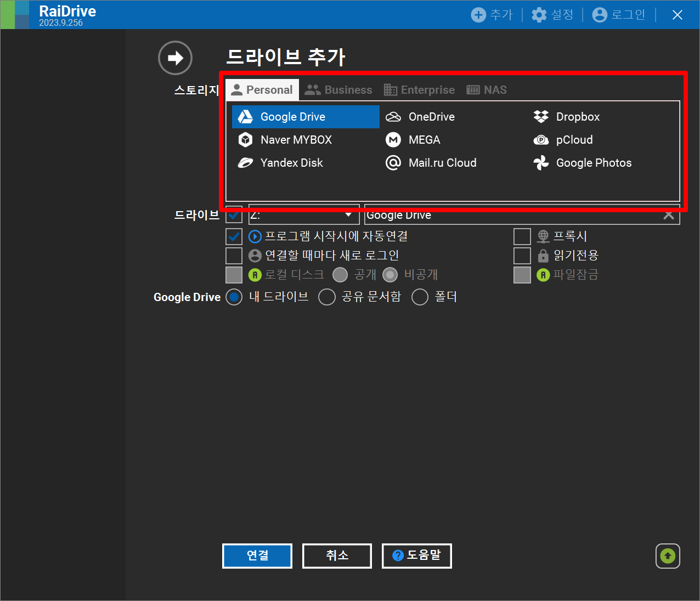Choose Google Photos storage

[583, 163]
